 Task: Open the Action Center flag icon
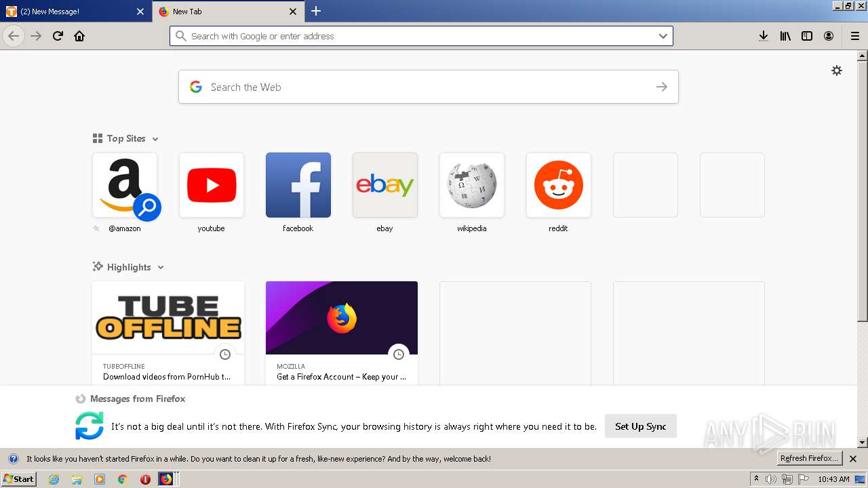tap(804, 479)
